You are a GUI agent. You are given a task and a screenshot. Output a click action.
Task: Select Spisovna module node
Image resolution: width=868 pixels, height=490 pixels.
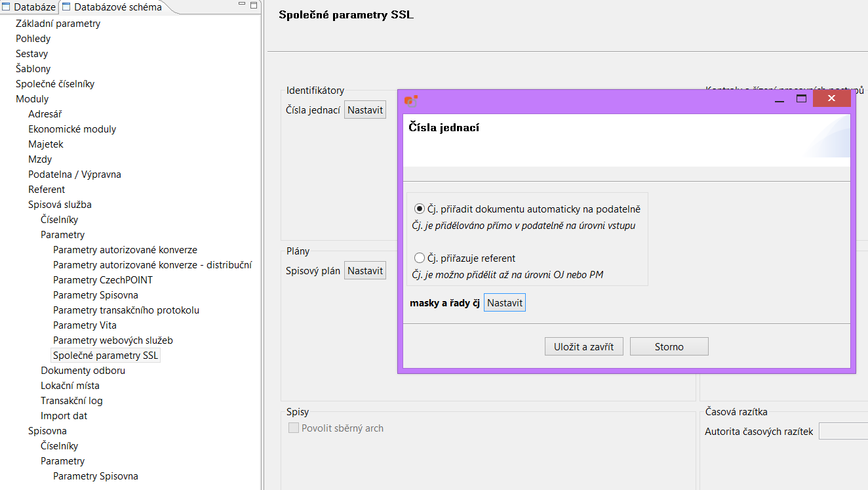(47, 431)
